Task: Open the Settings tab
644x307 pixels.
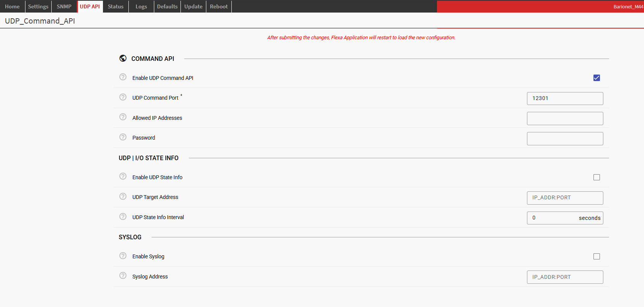Action: coord(38,6)
